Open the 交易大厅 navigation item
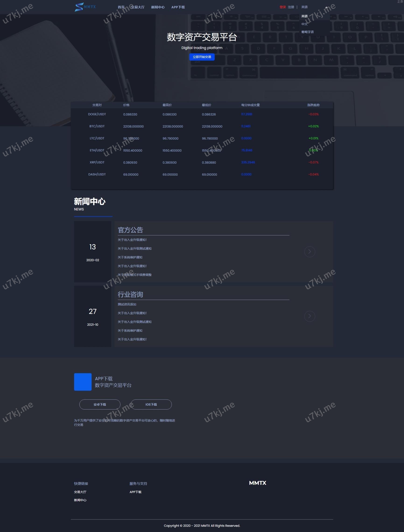 click(x=137, y=7)
